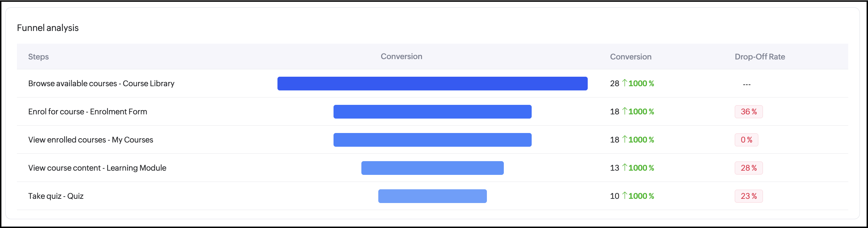
Task: Click the 23 % drop-off rate badge
Action: tap(748, 196)
